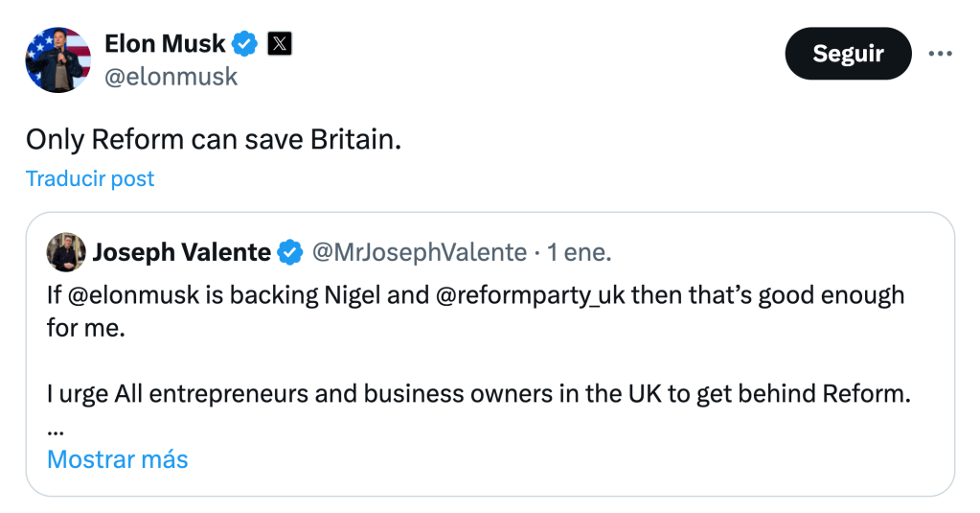This screenshot has height=513, width=980.
Task: Click Joseph Valente's verified badge
Action: pos(289,252)
